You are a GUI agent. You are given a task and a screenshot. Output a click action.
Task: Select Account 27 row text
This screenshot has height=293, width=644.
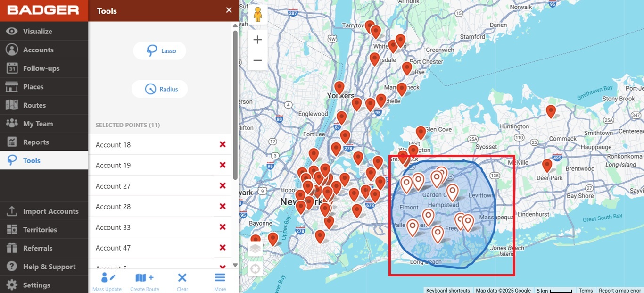click(x=113, y=186)
